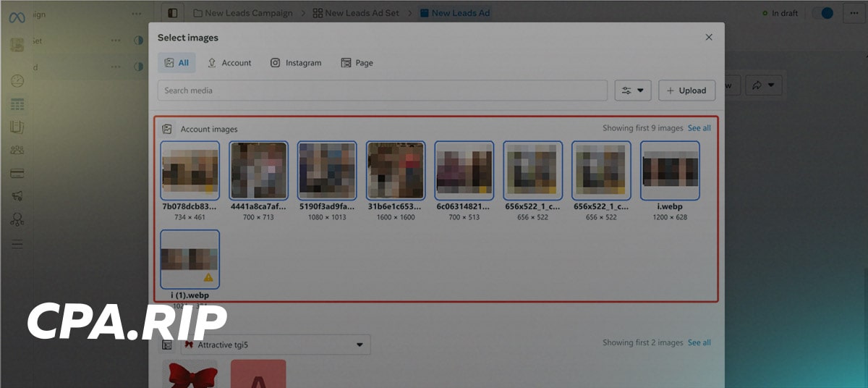The height and width of the screenshot is (388, 868).
Task: Switch to the Page tab
Action: pos(357,63)
